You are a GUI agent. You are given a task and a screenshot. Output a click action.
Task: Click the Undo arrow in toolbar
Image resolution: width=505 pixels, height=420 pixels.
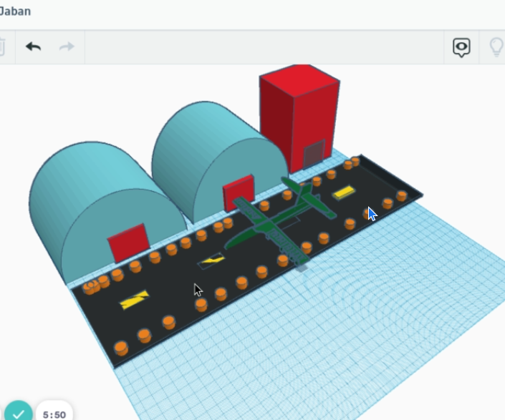[x=33, y=47]
